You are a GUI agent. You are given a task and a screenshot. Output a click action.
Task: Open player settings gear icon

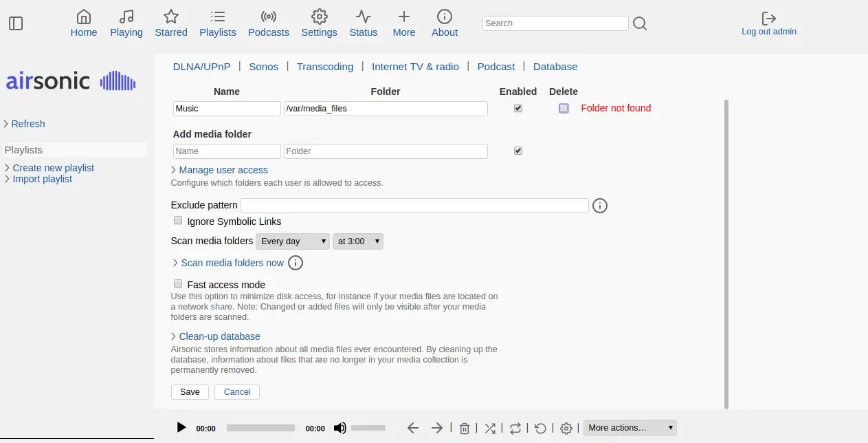pyautogui.click(x=566, y=429)
